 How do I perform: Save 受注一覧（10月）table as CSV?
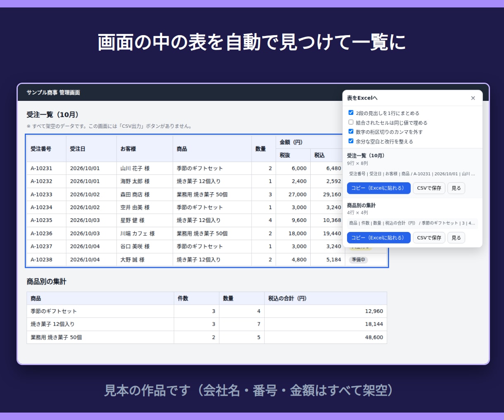click(x=429, y=188)
